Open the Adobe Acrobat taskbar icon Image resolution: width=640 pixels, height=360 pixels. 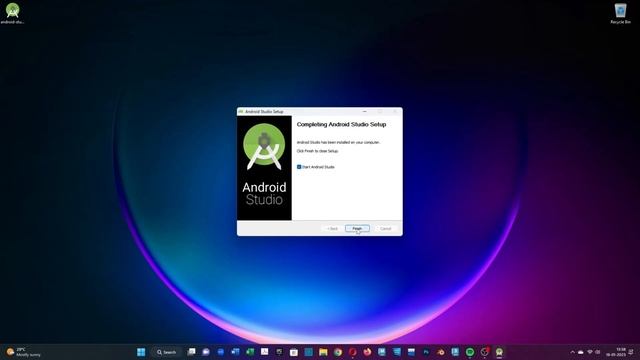[264, 352]
